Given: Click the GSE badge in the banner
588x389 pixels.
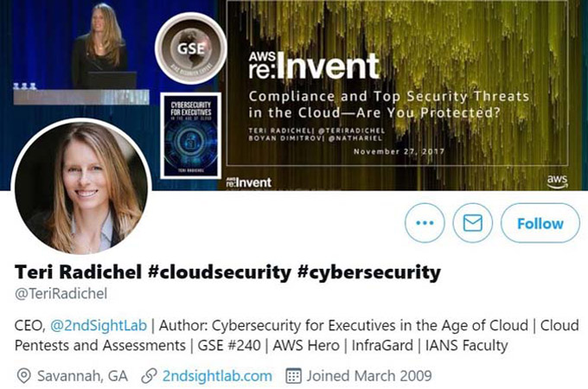Looking at the screenshot, I should click(x=191, y=48).
